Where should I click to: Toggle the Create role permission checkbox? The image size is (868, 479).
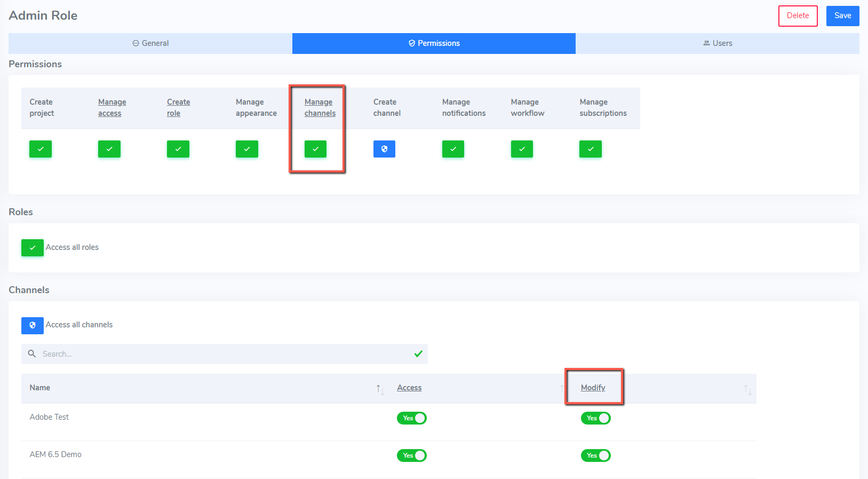(x=178, y=149)
